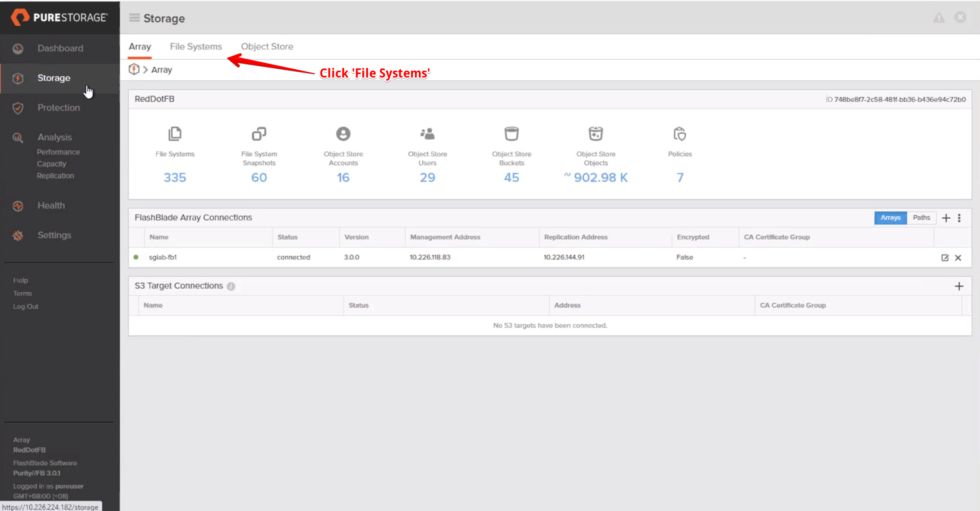This screenshot has width=980, height=511.
Task: Open Analysis in the sidebar
Action: 54,137
